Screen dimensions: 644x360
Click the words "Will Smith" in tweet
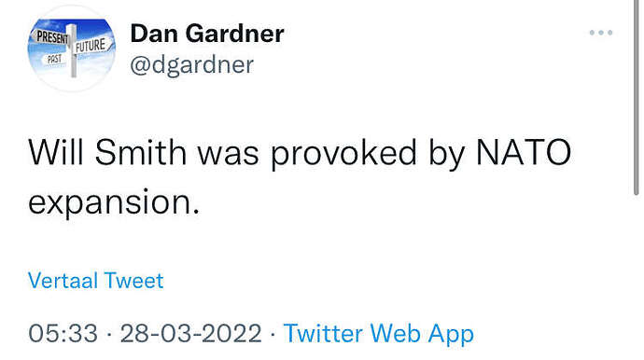tap(107, 152)
